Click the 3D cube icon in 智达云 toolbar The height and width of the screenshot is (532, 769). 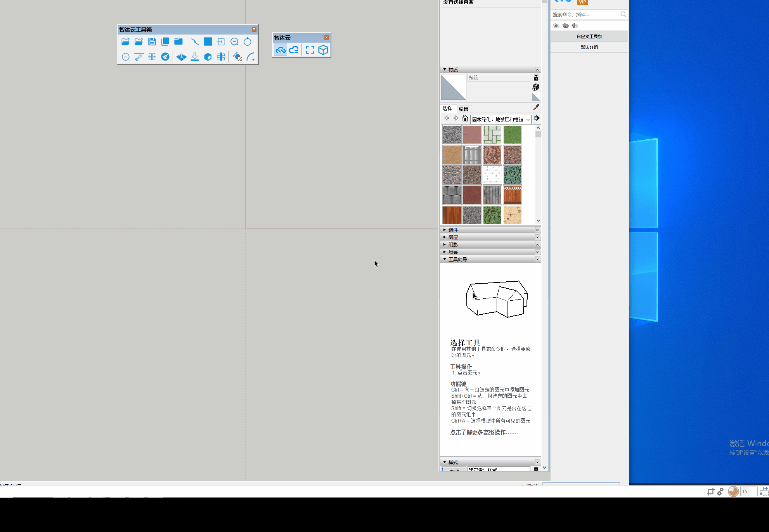(x=323, y=50)
